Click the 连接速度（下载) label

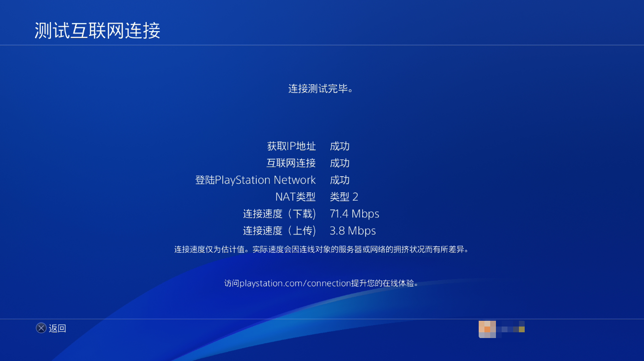coord(279,214)
